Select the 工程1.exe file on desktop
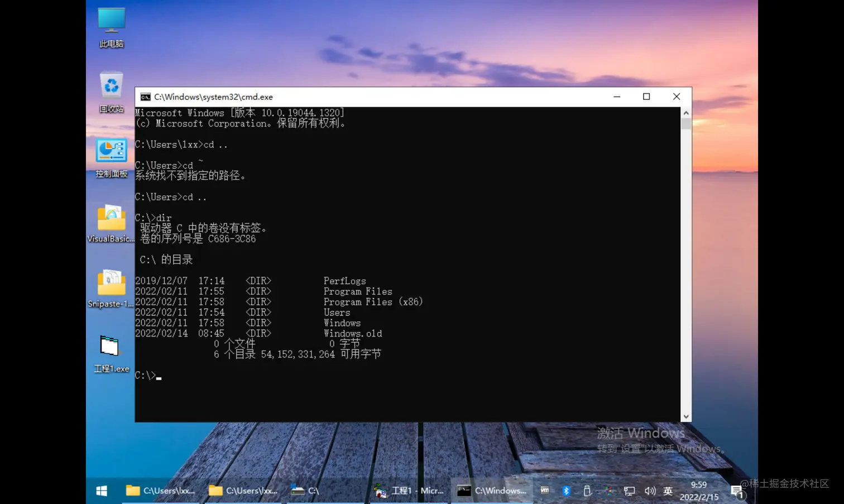The height and width of the screenshot is (504, 844). tap(111, 354)
